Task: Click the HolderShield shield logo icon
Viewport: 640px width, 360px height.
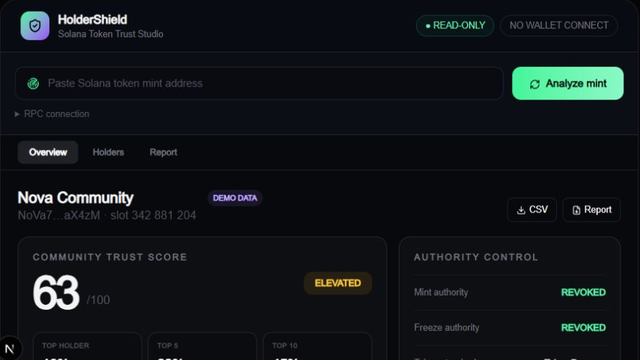Action: pyautogui.click(x=35, y=26)
